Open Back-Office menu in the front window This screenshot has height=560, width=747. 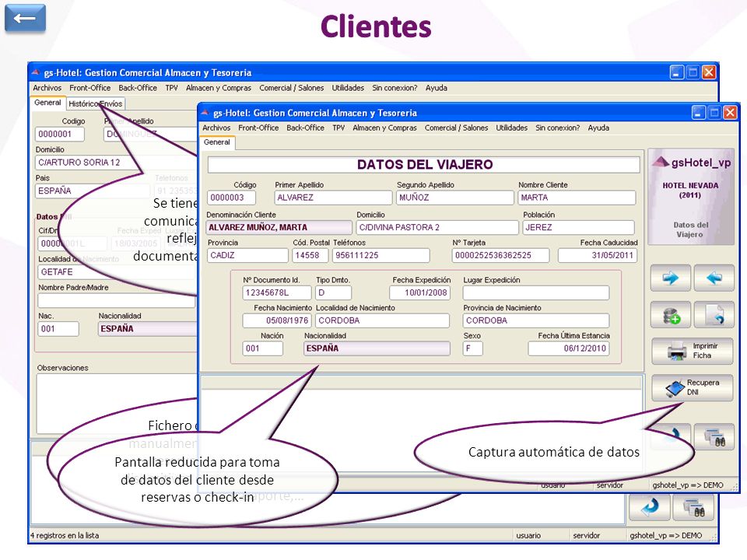pos(305,128)
